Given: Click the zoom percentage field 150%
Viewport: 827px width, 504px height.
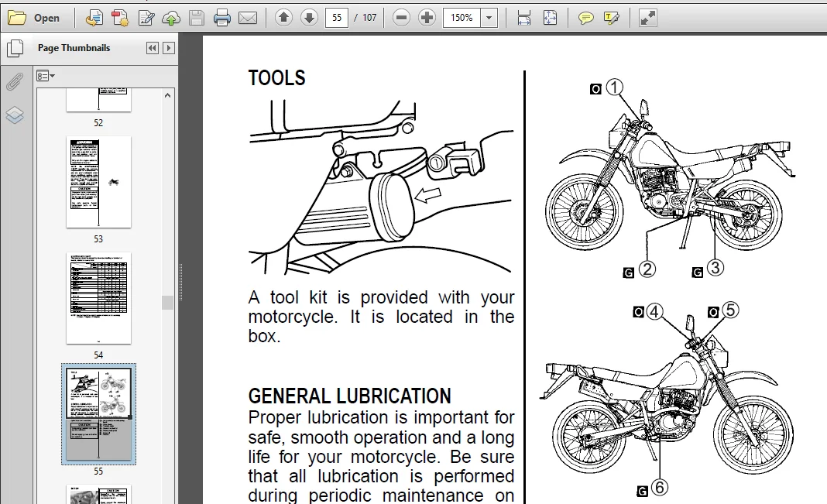Looking at the screenshot, I should [x=462, y=18].
